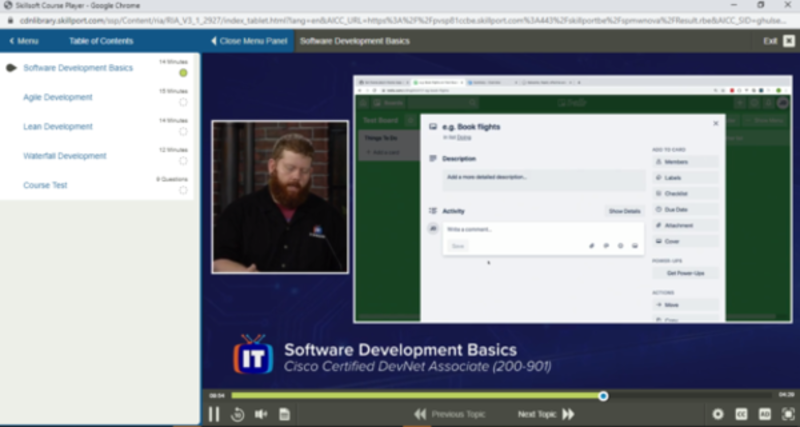Click the blue playback position handle
The image size is (800, 427).
[603, 396]
